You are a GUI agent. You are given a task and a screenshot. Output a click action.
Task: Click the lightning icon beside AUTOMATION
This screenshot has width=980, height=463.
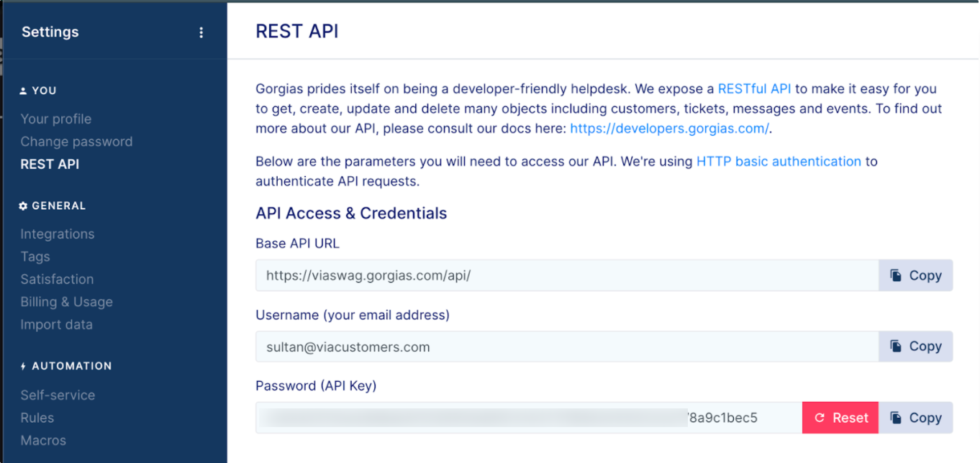coord(24,366)
